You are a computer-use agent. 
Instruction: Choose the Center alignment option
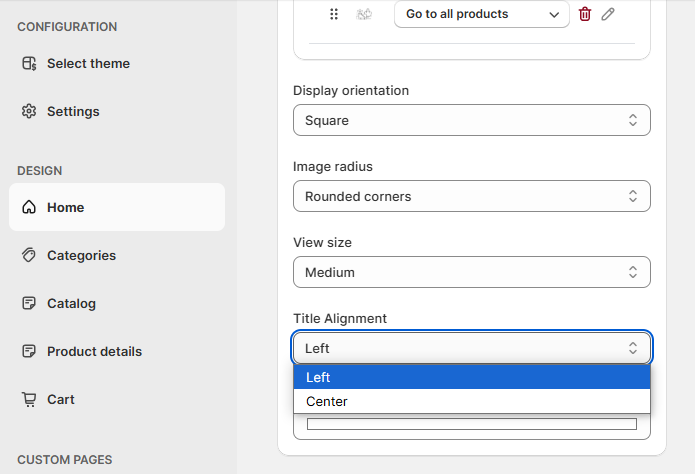pyautogui.click(x=472, y=401)
